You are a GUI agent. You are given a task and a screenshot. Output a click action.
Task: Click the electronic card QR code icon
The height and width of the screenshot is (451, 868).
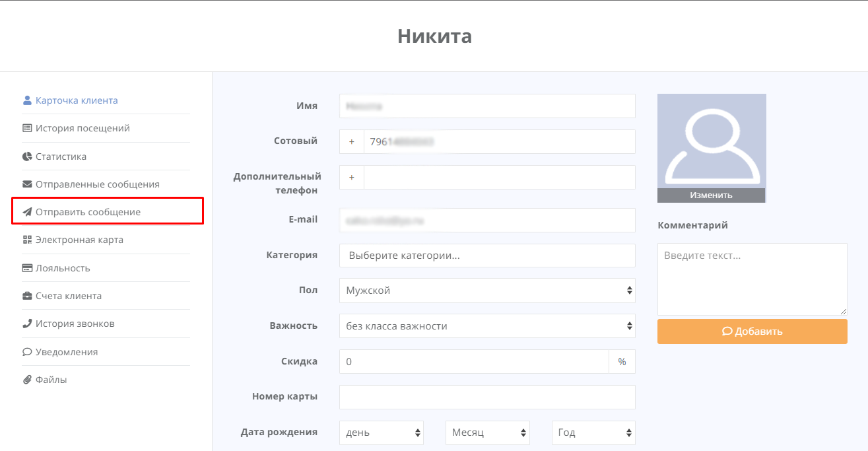click(27, 240)
